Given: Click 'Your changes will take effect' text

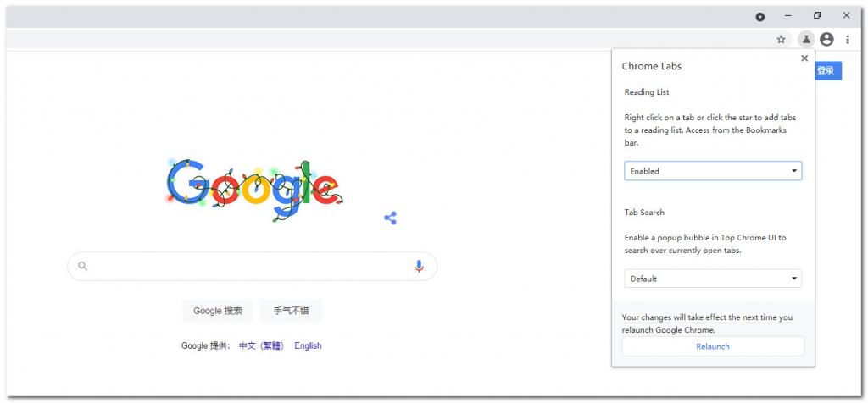Looking at the screenshot, I should coord(707,323).
